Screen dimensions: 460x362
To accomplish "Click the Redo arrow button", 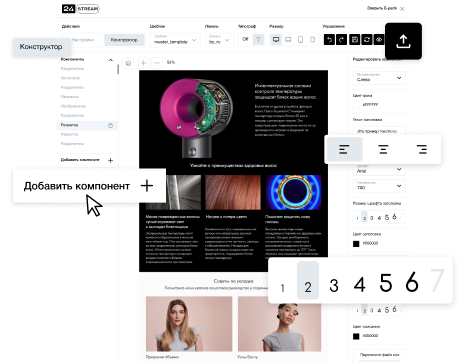I will tap(342, 40).
